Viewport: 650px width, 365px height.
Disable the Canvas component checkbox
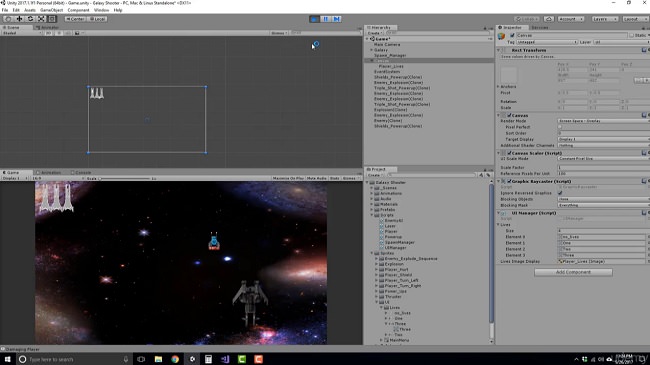509,115
